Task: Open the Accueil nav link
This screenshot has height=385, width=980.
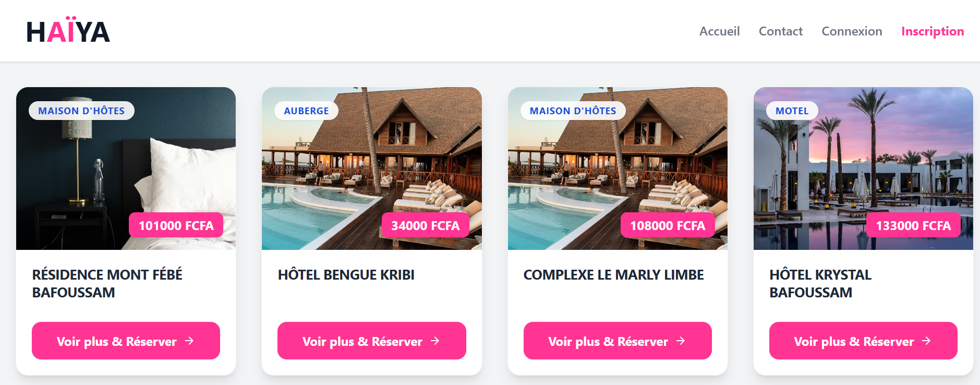Action: tap(719, 31)
